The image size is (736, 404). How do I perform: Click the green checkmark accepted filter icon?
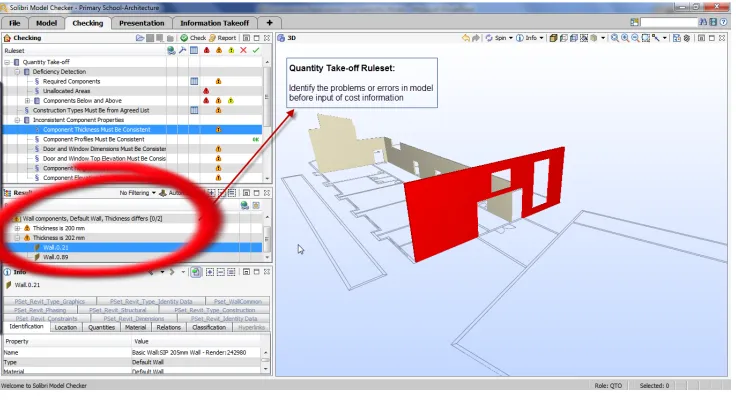pyautogui.click(x=256, y=50)
